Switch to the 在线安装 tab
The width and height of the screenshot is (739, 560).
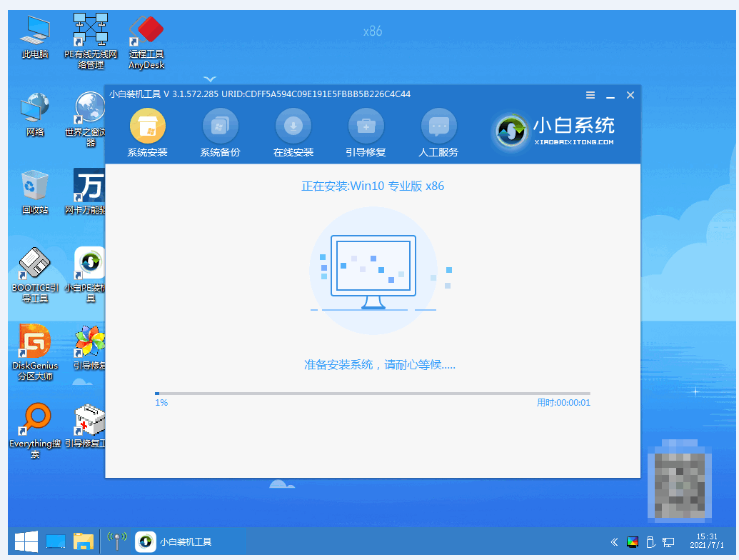[x=293, y=132]
